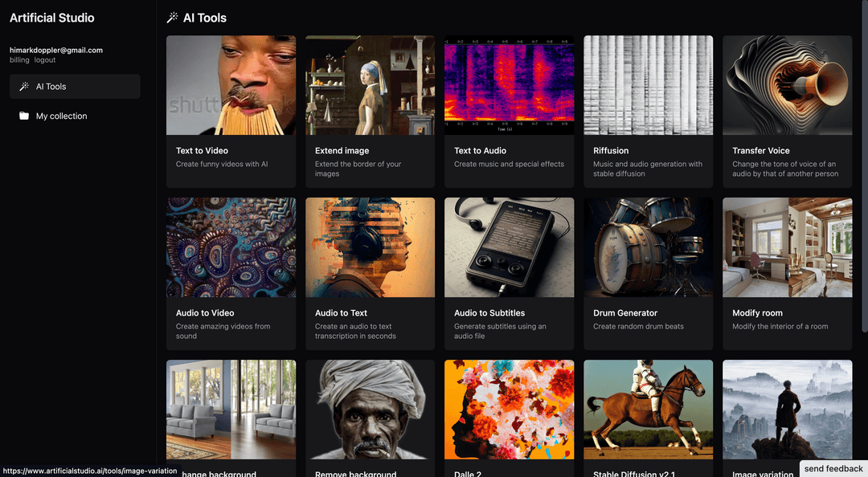
Task: Click the Artificial Studio logo title
Action: coord(51,18)
